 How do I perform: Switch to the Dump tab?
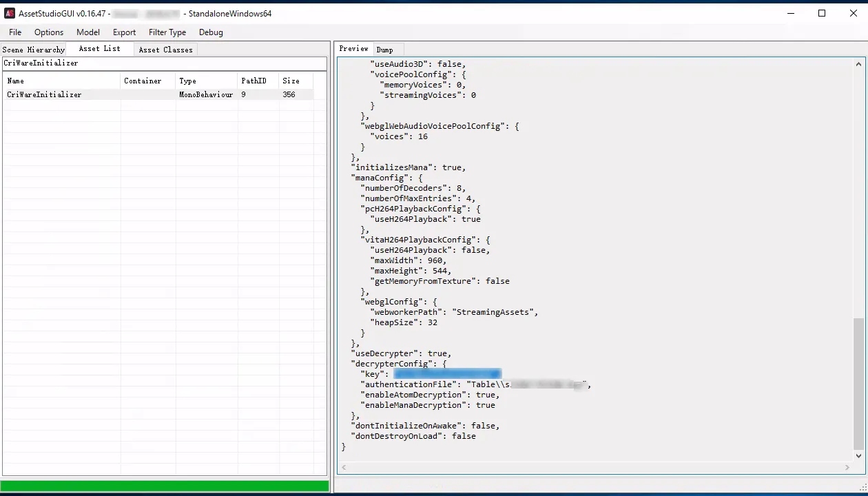(384, 50)
